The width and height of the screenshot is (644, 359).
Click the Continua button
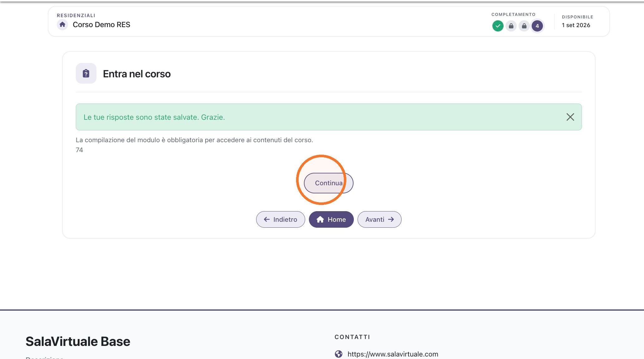pyautogui.click(x=329, y=183)
